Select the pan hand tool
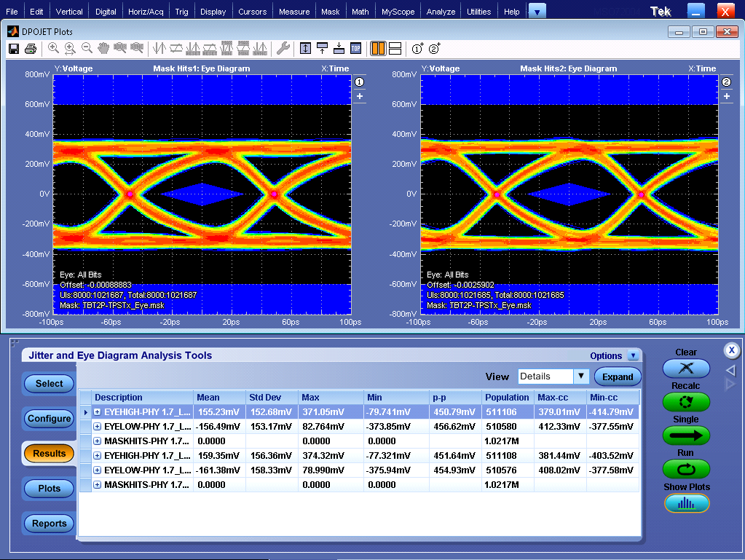Viewport: 745px width, 560px height. click(103, 49)
